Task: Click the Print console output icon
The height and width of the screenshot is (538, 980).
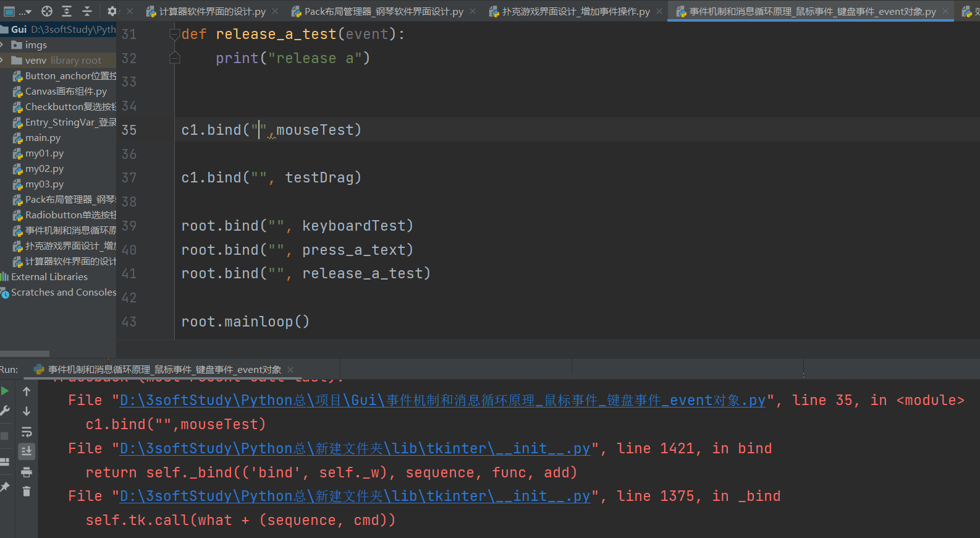Action: (27, 472)
